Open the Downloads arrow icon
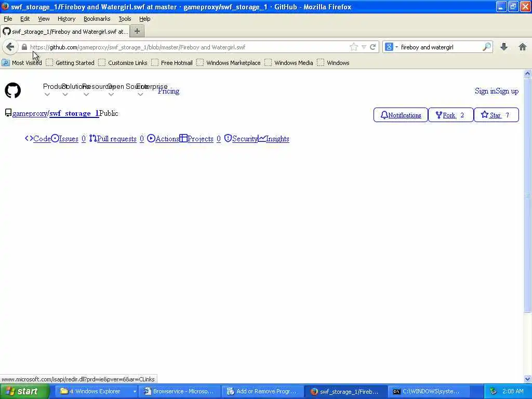The height and width of the screenshot is (399, 532). pos(504,47)
